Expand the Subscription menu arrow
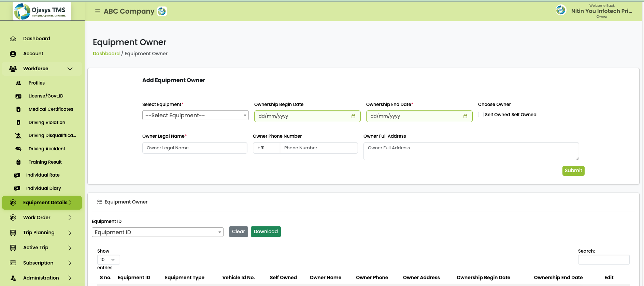This screenshot has width=644, height=286. pos(70,263)
